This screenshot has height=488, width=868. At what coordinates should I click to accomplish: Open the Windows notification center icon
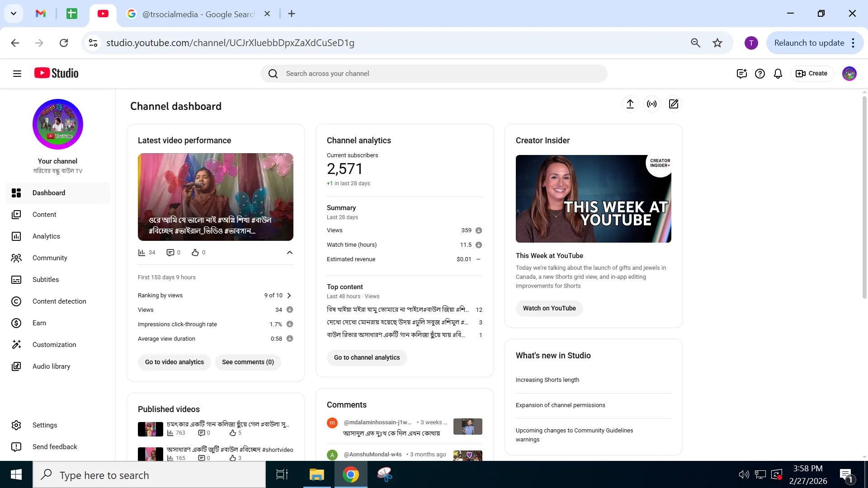847,475
